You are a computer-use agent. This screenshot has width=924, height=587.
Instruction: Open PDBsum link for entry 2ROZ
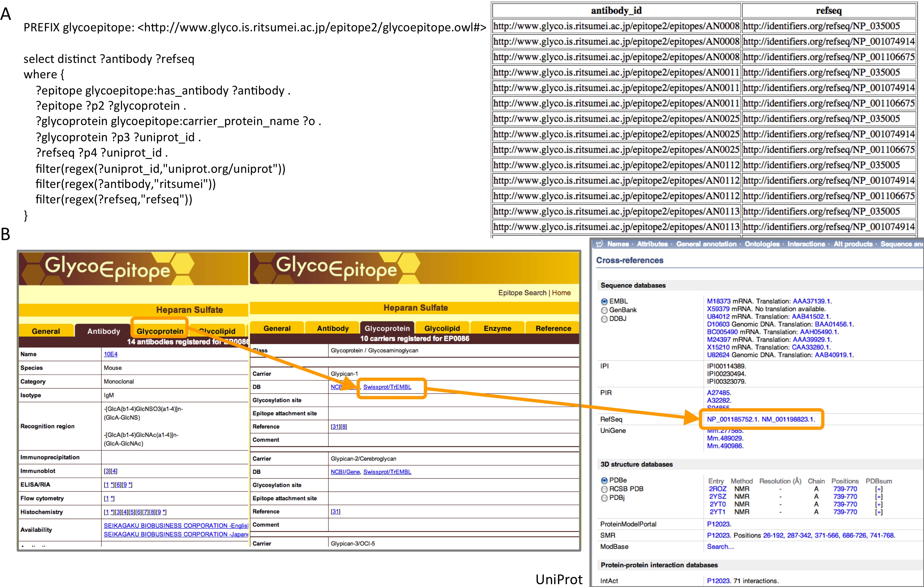[878, 489]
